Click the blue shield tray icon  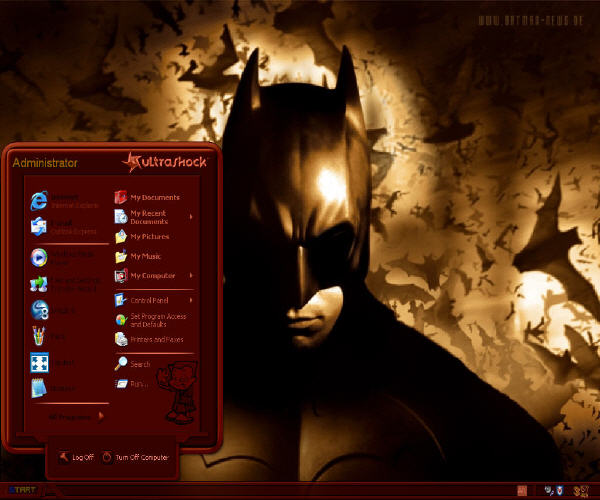(560, 490)
